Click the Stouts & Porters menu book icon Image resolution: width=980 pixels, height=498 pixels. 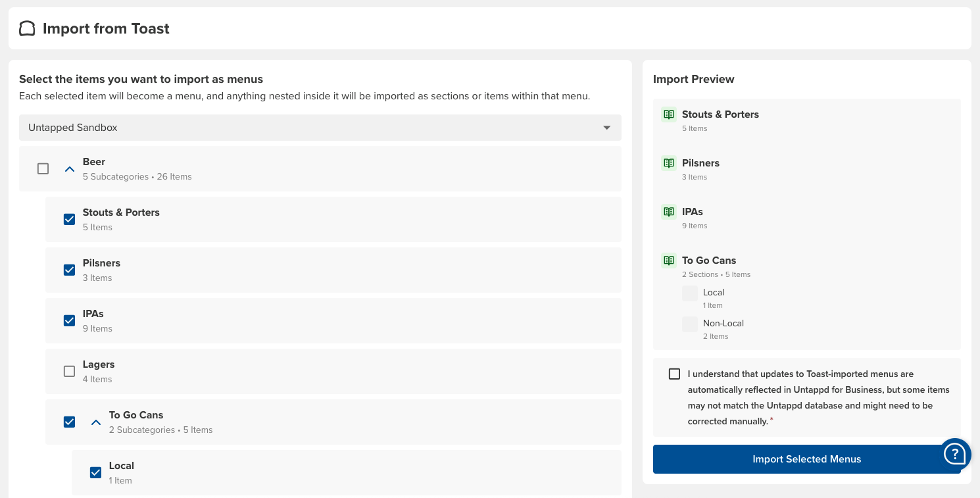pyautogui.click(x=669, y=114)
